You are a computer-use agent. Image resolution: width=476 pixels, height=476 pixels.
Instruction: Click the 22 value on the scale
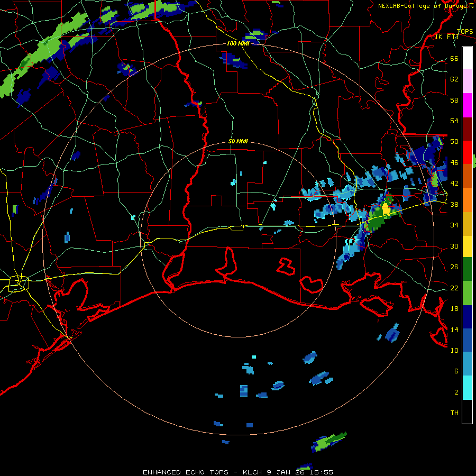454,288
